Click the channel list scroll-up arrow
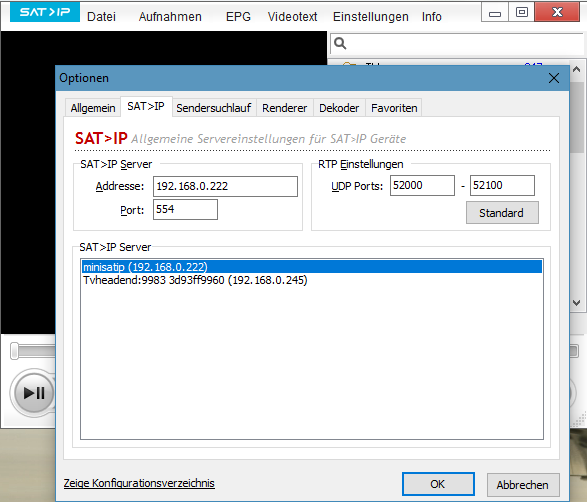 (577, 69)
